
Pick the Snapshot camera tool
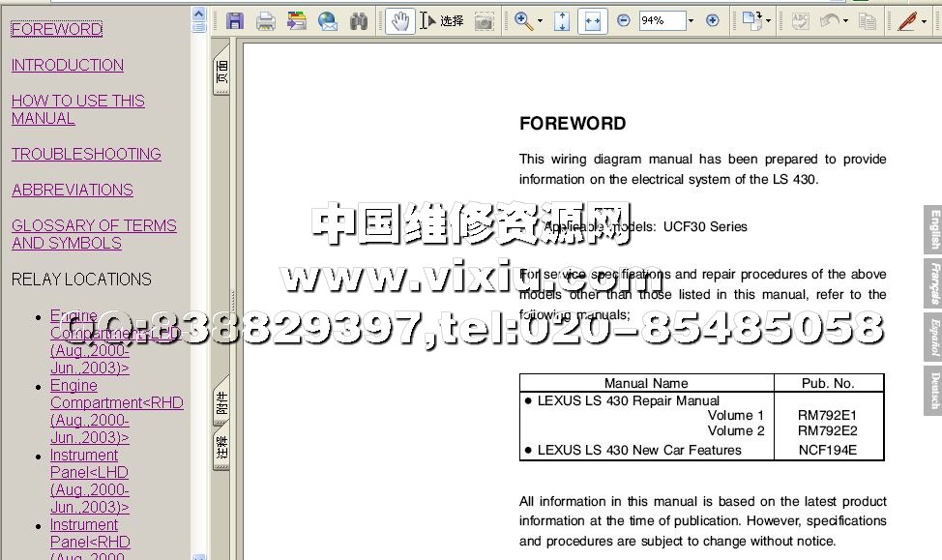click(x=485, y=21)
